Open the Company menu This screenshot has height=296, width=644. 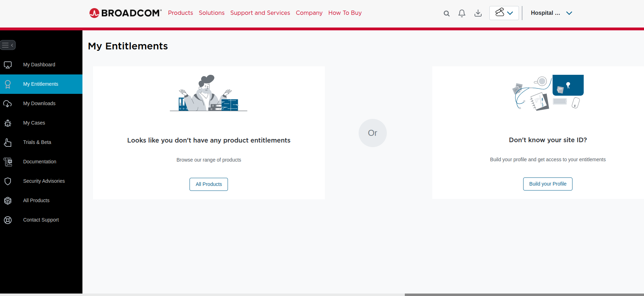click(x=309, y=13)
